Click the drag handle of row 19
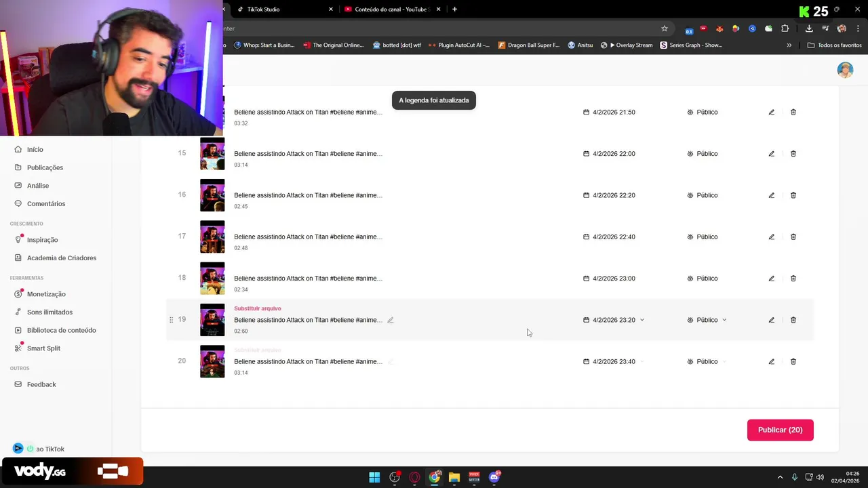This screenshot has width=868, height=488. 171,319
